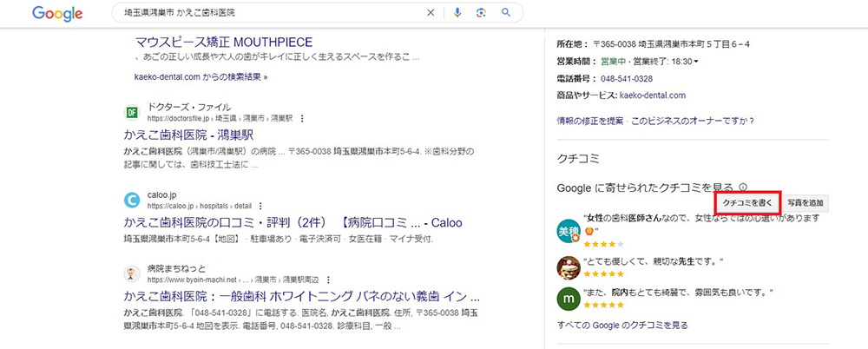
Task: Open Google Lens image search icon
Action: (x=481, y=13)
